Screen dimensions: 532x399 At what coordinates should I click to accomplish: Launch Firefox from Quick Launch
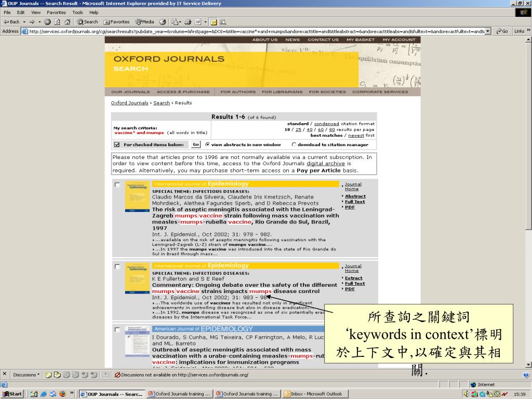[62, 394]
